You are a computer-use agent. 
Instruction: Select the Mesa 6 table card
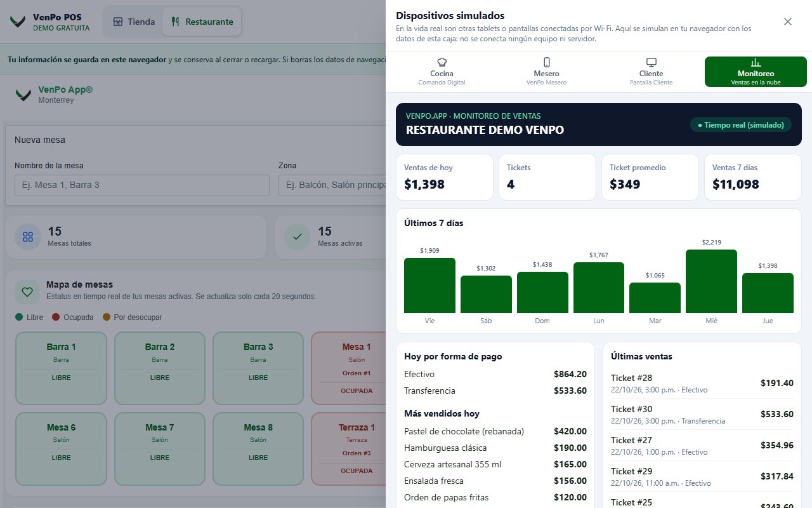[61, 449]
